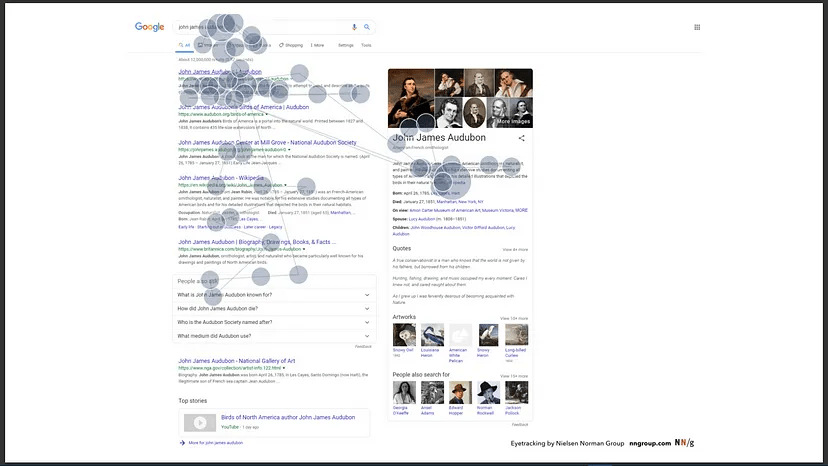Click Later career under the Wikipedia result
This screenshot has height=466, width=828.
(x=255, y=227)
